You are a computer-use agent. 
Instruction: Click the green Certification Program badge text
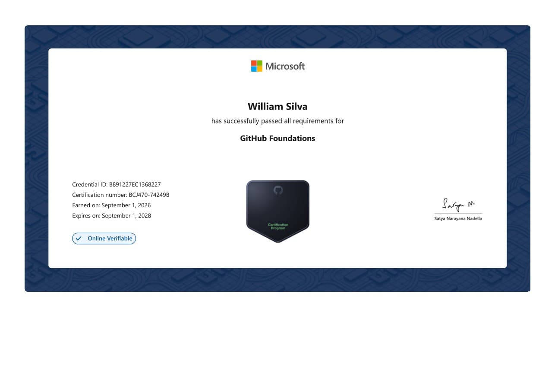point(278,226)
